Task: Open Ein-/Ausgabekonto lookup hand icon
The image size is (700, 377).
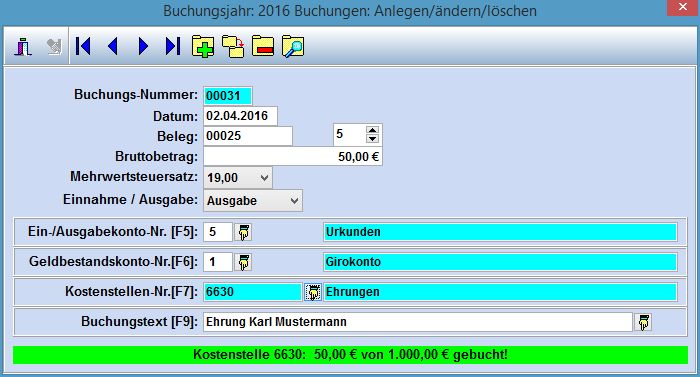Action: [x=243, y=232]
